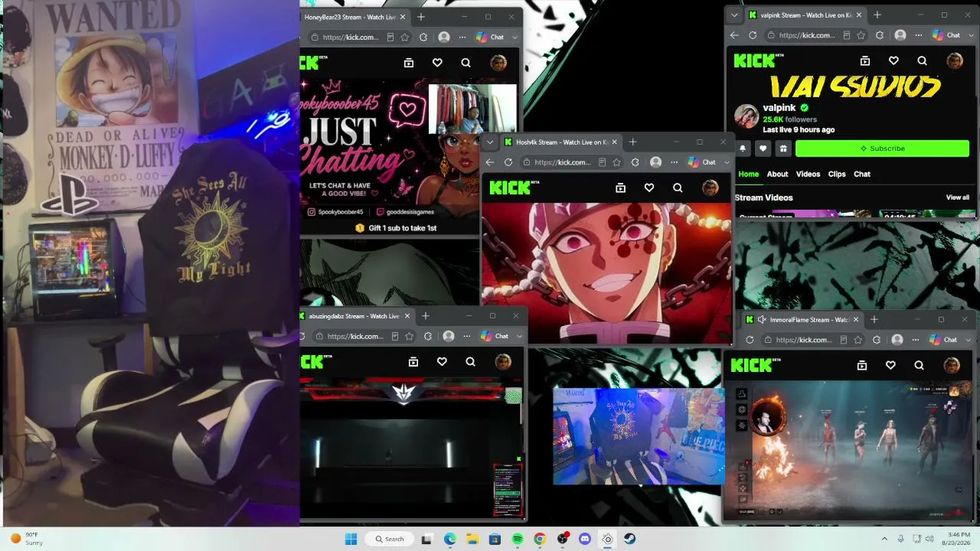
Task: Open reader view icon in HoneyBear23 address bar
Action: 390,37
